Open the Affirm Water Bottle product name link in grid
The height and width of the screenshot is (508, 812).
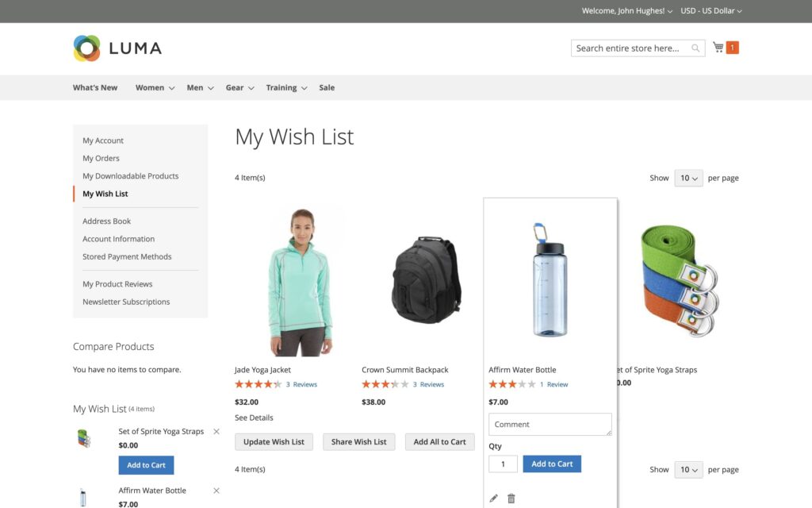(522, 370)
